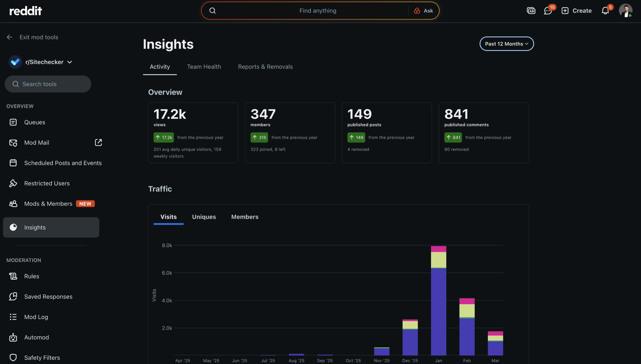Select the Queues icon in the sidebar
The image size is (641, 364).
point(13,122)
